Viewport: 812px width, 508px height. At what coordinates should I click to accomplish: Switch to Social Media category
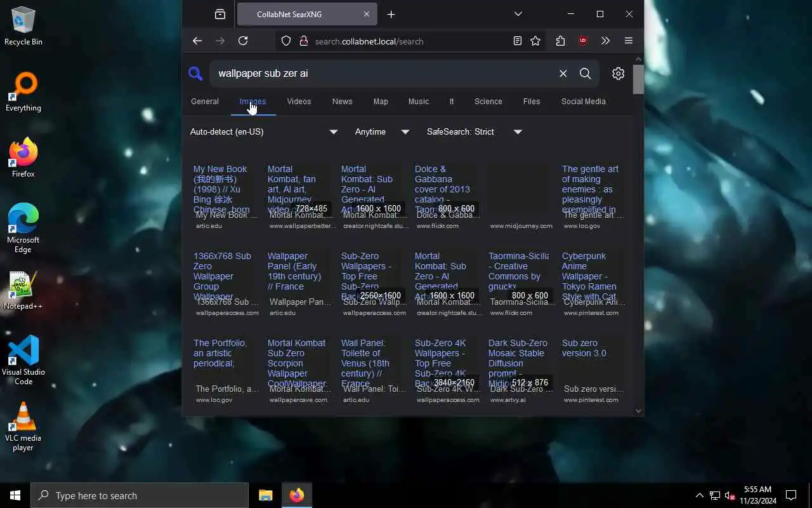coord(584,102)
